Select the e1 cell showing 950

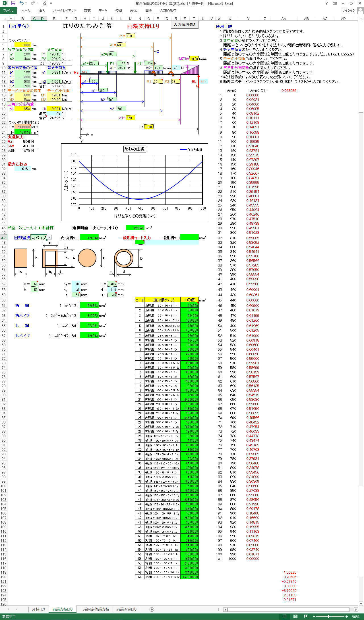coord(23,109)
